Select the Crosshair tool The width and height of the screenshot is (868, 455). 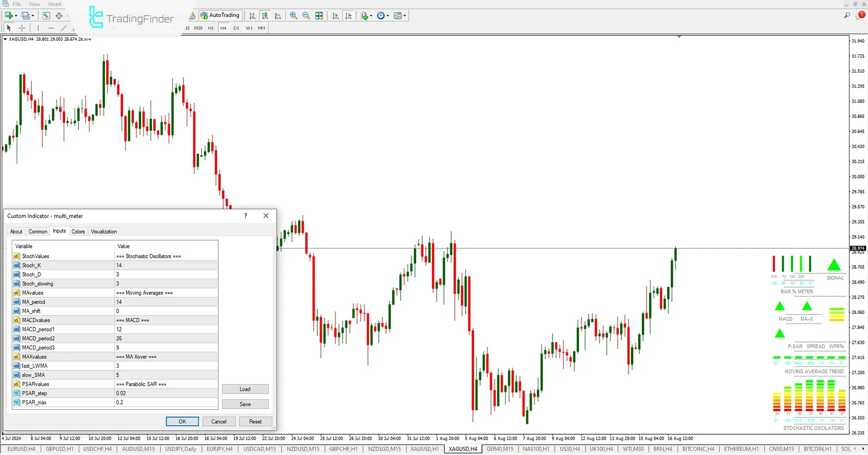22,28
